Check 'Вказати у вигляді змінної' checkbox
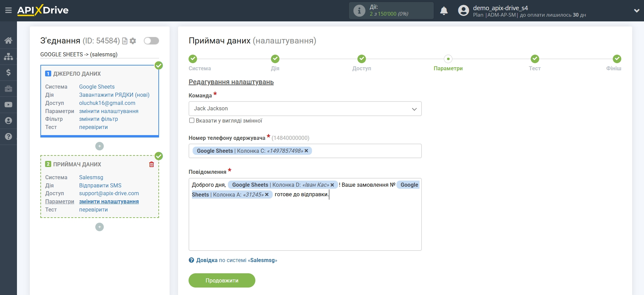Viewport: 644px width, 295px height. 192,121
